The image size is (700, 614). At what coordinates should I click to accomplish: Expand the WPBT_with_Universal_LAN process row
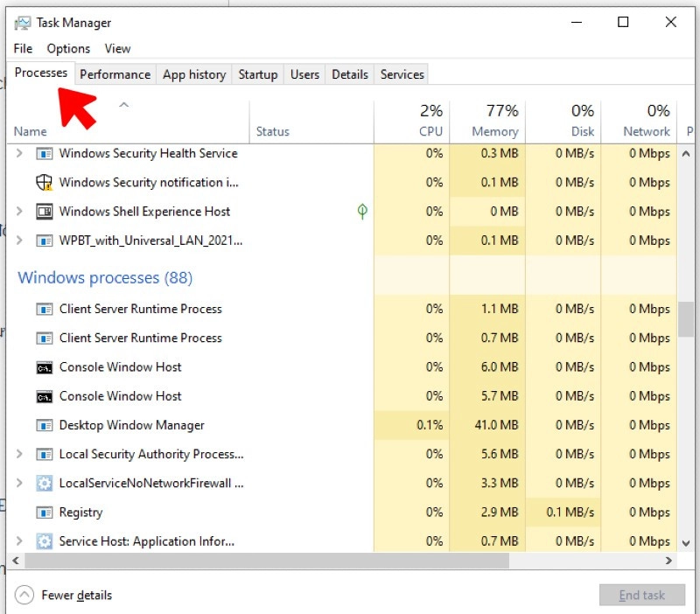(x=19, y=241)
